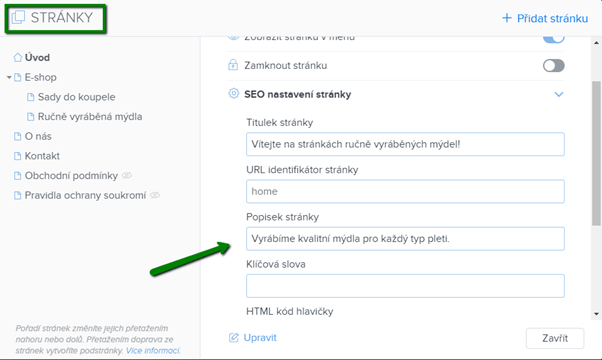Click the Klíčová slova input field
The height and width of the screenshot is (360, 602).
click(x=405, y=286)
